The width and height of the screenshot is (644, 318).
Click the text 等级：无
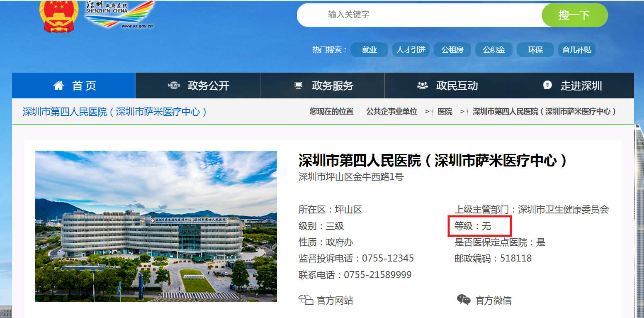(x=473, y=226)
